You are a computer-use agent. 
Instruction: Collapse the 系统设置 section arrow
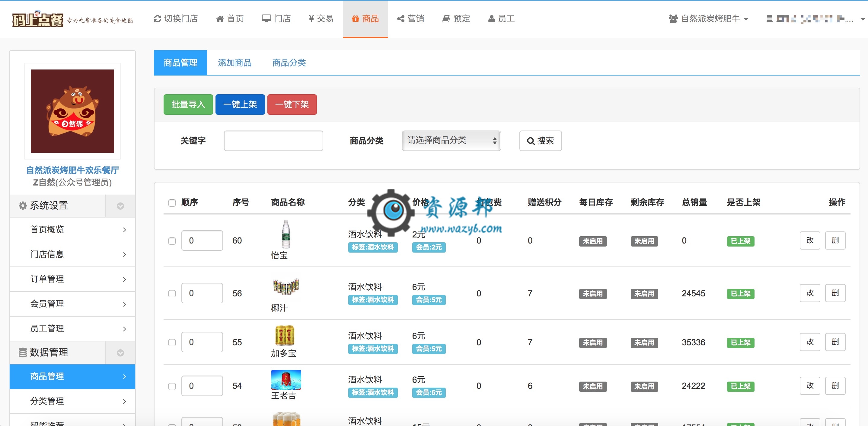pos(120,206)
